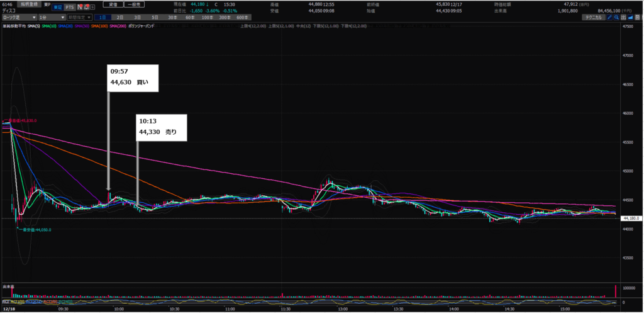Viewport: 644px width, 313px height.
Task: Select the 1日 period toggle
Action: pos(103,18)
